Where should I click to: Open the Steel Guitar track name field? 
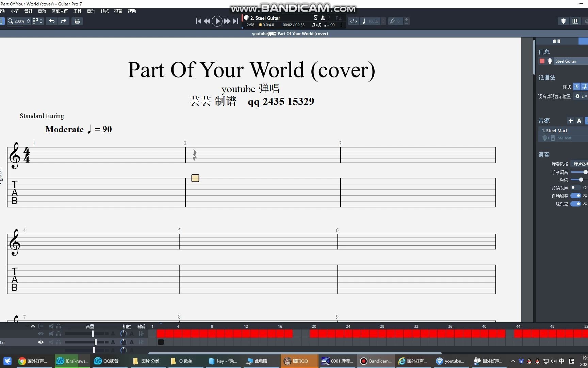pos(571,61)
